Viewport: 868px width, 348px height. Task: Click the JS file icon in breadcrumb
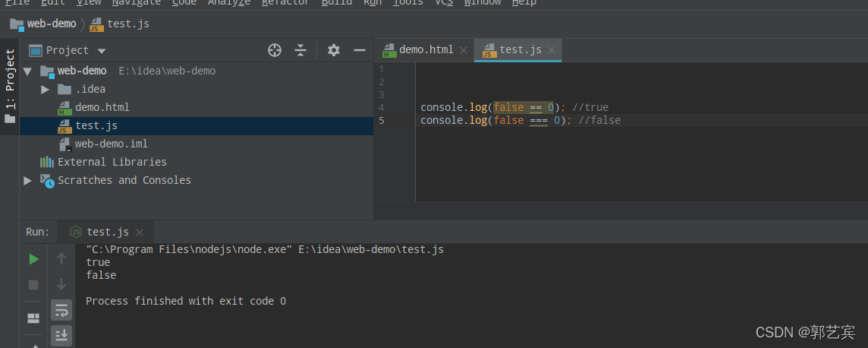point(97,24)
